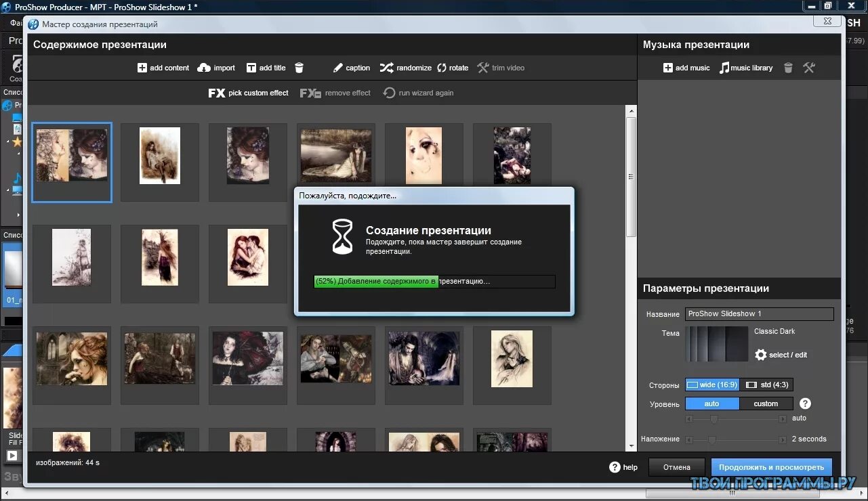This screenshot has height=501, width=868.
Task: Add music to the presentation
Action: [686, 68]
